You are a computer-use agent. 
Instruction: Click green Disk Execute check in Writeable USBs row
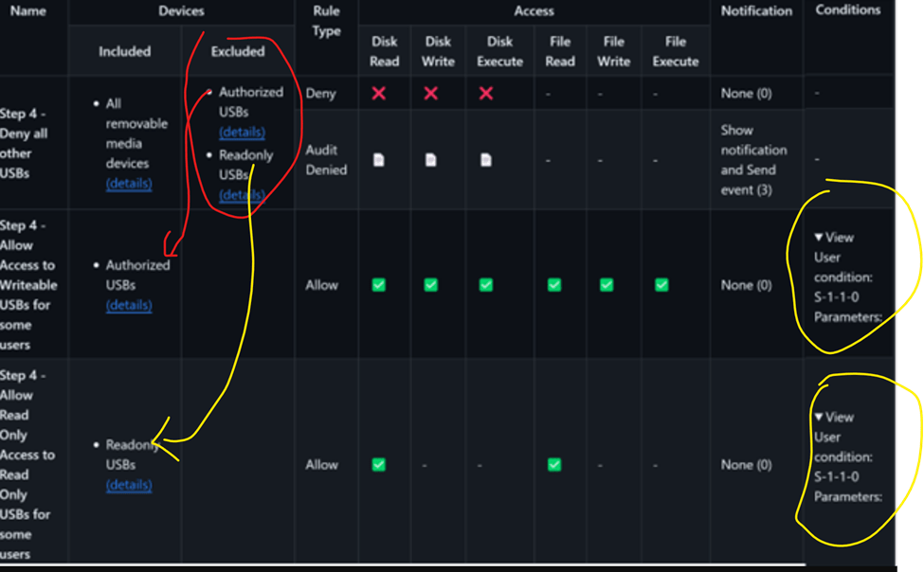[486, 284]
